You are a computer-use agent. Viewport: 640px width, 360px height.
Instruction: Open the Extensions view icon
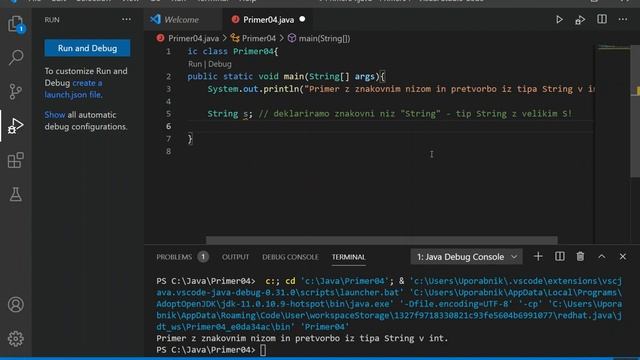(x=16, y=160)
